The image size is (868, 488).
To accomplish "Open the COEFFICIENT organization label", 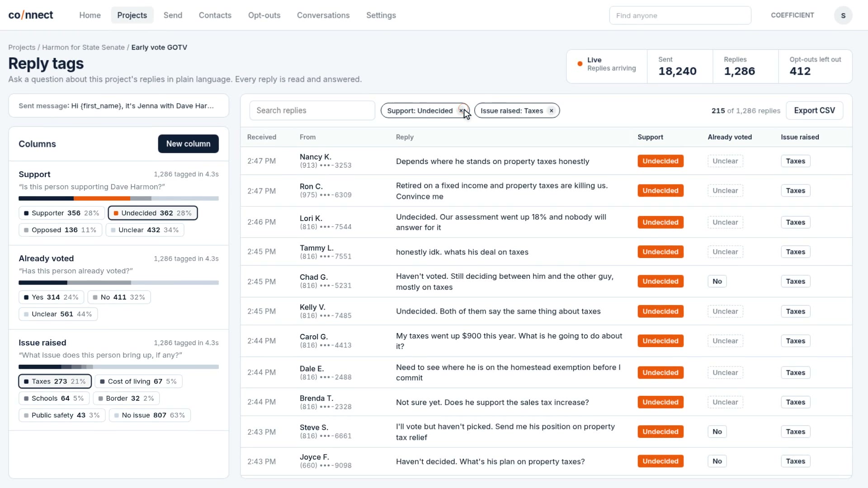I will [792, 15].
